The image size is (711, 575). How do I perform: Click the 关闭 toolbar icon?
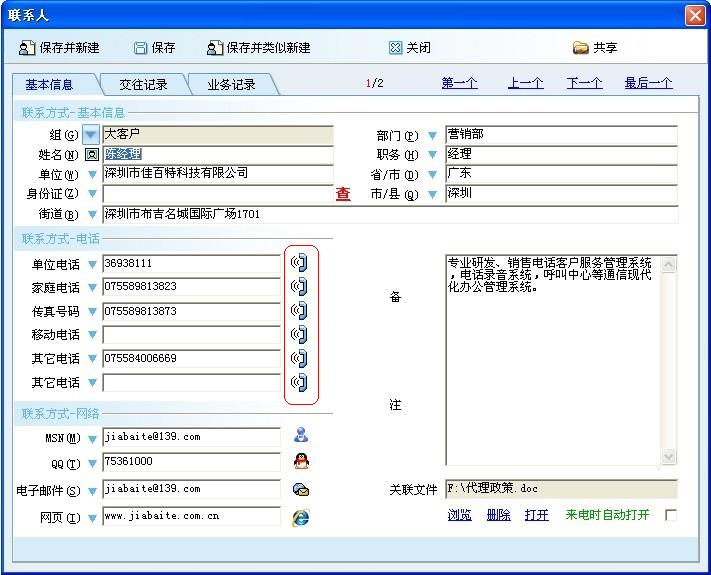click(395, 48)
